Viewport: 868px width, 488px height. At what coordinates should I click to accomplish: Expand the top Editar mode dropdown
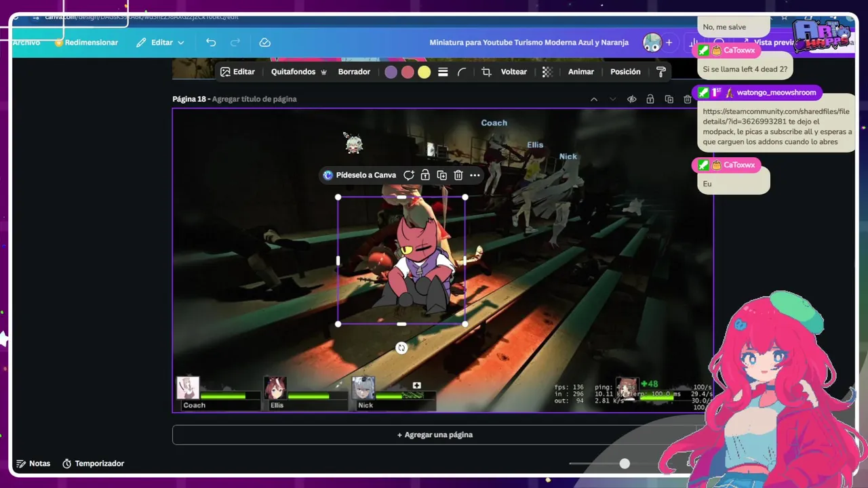point(160,43)
